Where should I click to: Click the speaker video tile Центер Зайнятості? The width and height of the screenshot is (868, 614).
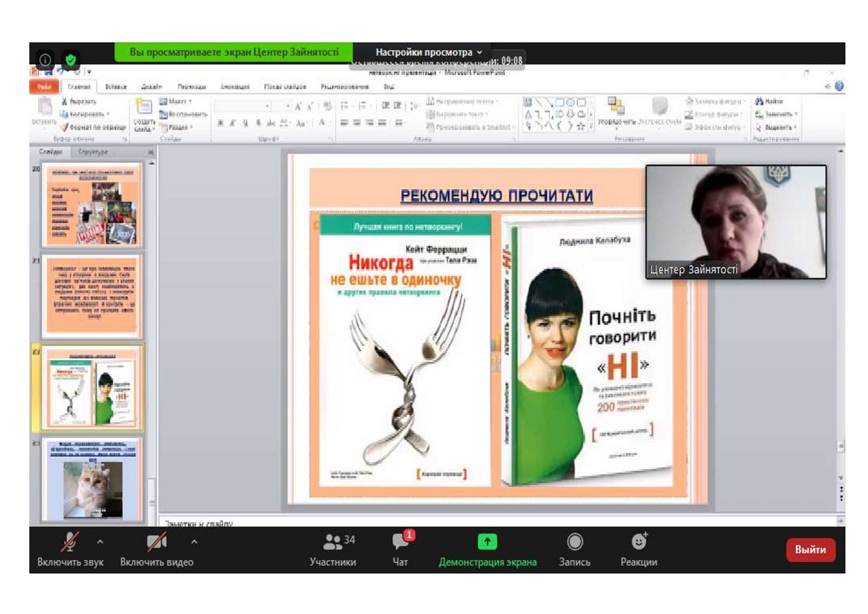click(736, 222)
